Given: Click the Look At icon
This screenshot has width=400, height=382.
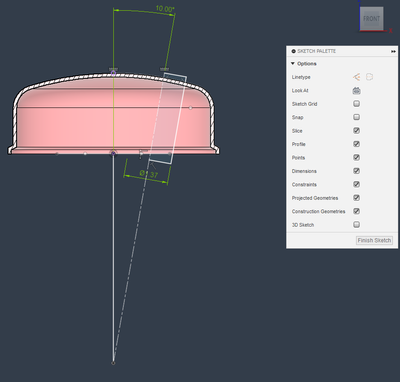Looking at the screenshot, I should pos(356,91).
